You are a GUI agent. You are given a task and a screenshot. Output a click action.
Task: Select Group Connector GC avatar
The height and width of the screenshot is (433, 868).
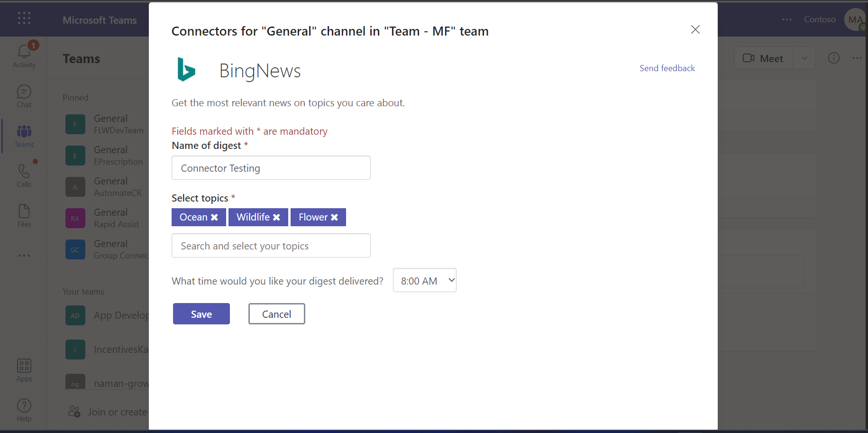(75, 249)
